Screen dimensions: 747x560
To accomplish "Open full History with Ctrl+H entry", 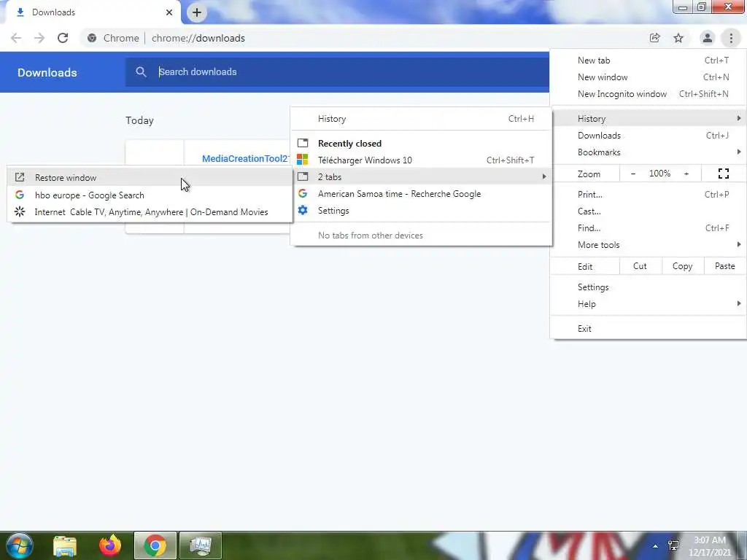I will tap(421, 119).
